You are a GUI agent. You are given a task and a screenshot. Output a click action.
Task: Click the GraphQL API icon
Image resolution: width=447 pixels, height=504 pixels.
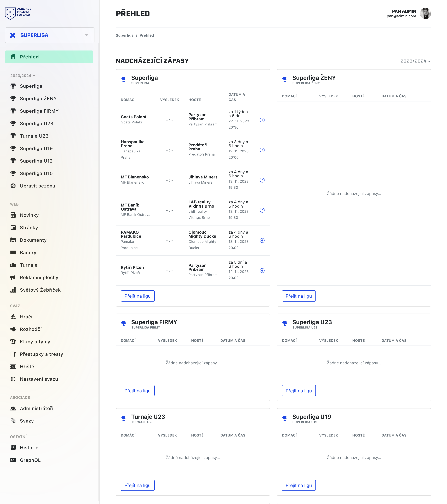13,460
